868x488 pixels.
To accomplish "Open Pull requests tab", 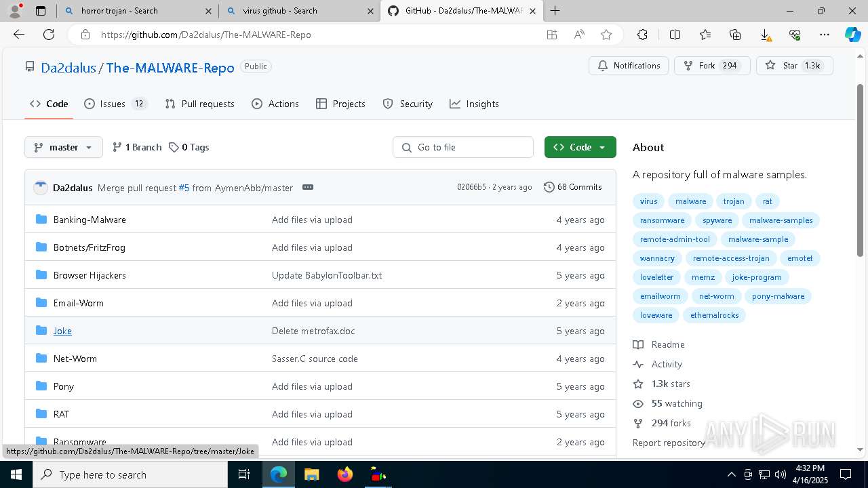I will tap(200, 104).
